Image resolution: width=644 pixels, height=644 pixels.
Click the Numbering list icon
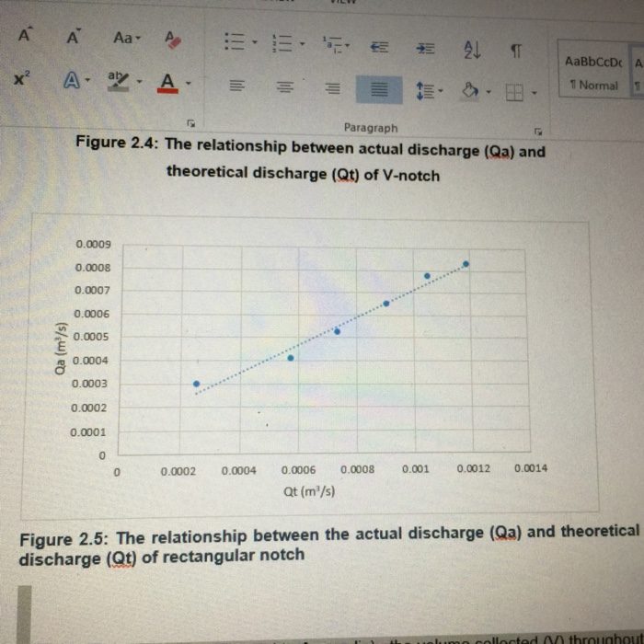tap(282, 43)
